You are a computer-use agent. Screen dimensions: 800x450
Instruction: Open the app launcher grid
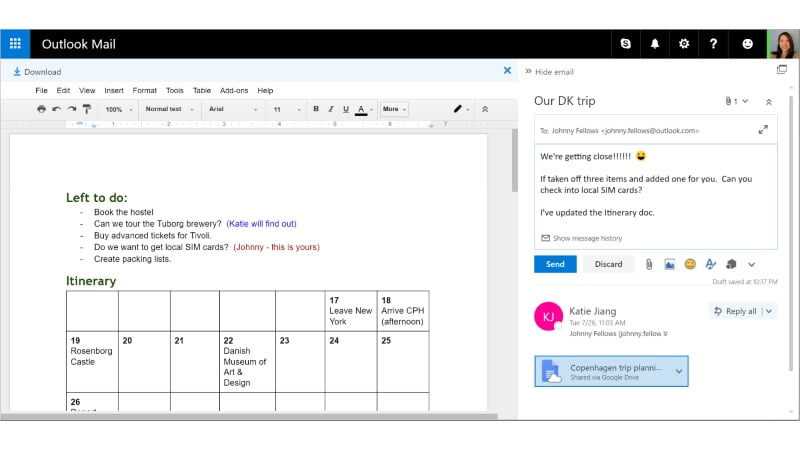(15, 44)
